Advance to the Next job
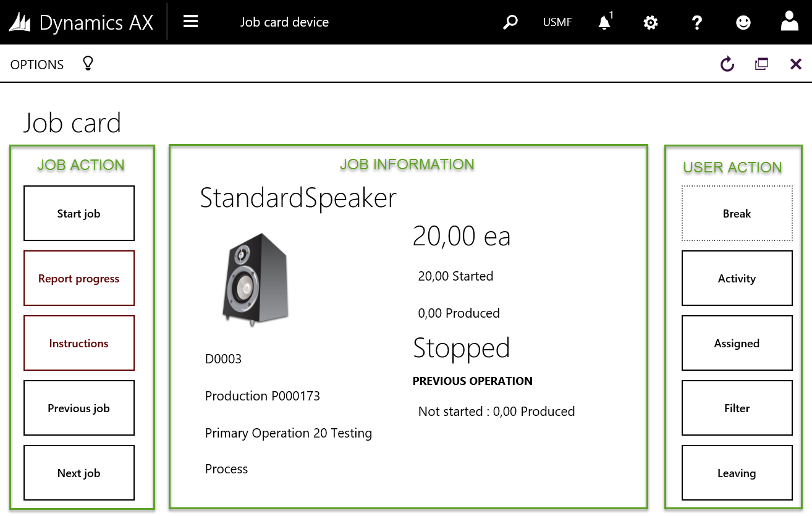 79,473
